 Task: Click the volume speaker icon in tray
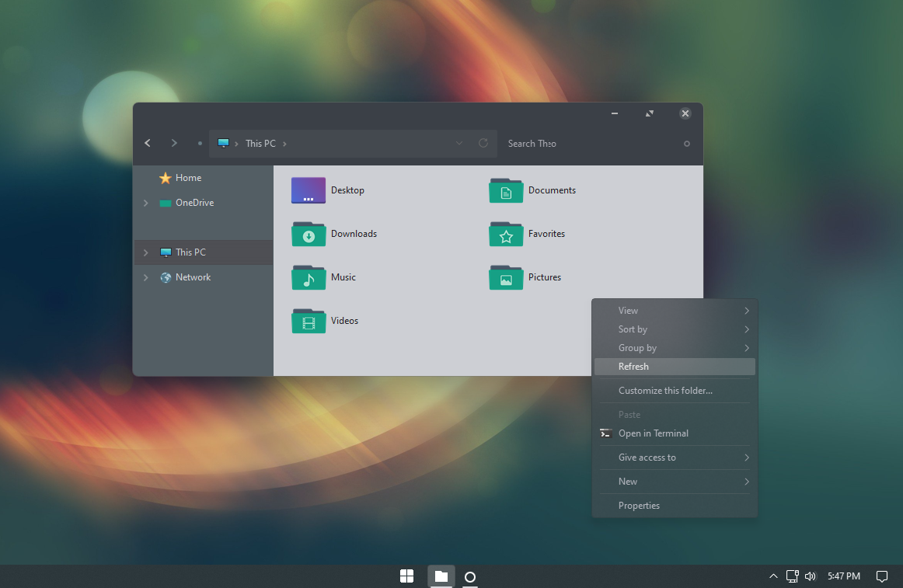[811, 576]
